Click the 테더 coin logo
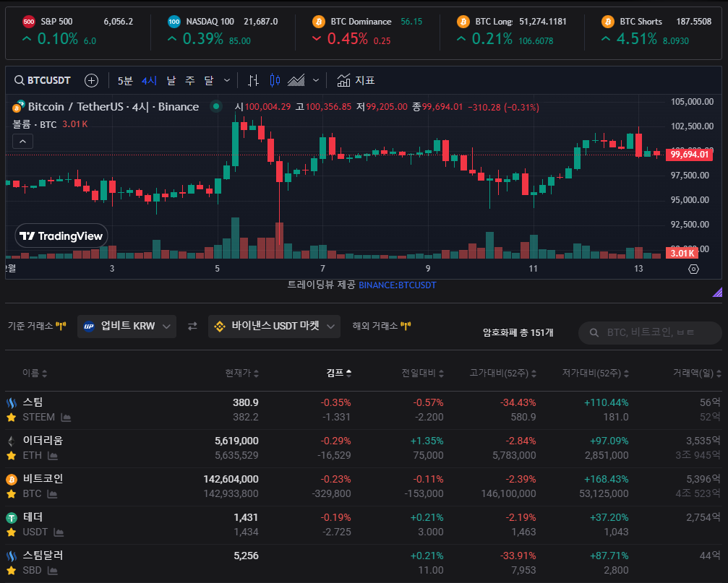The image size is (728, 583). pyautogui.click(x=12, y=517)
